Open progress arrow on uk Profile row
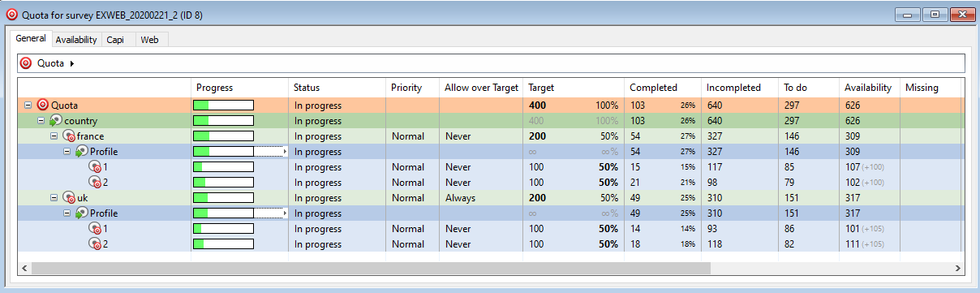 coord(285,213)
